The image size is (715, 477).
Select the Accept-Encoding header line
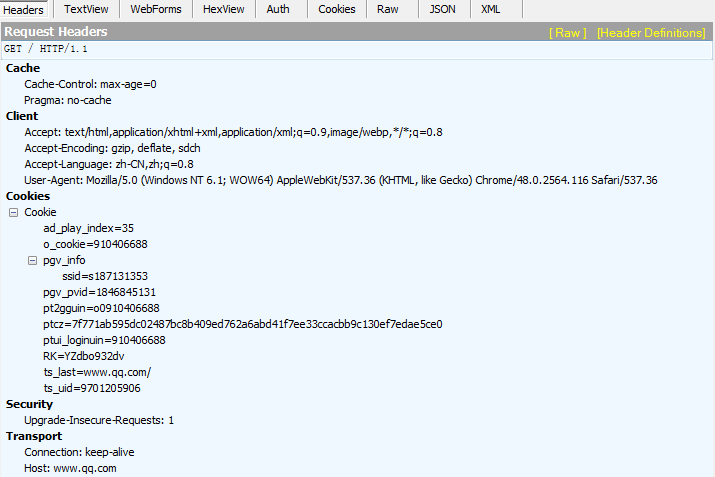point(112,148)
